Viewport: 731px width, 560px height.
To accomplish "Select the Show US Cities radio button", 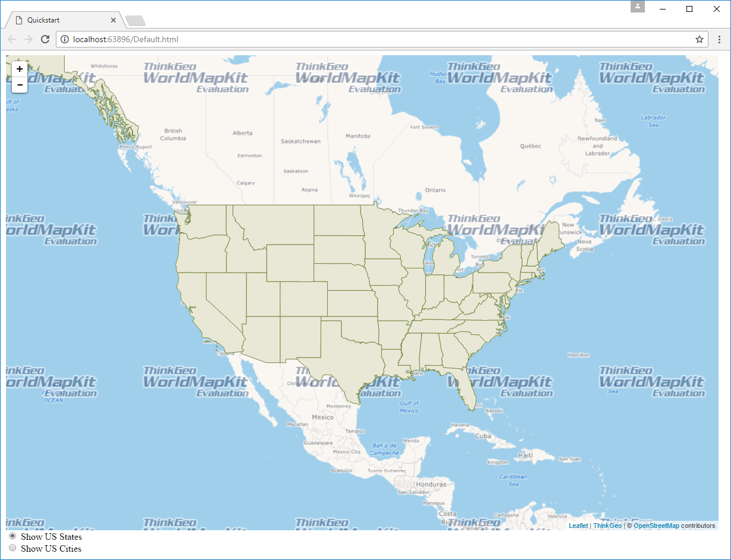I will [12, 548].
